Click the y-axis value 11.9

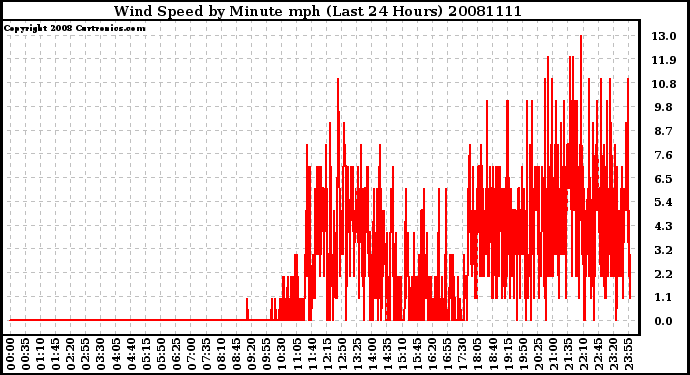pyautogui.click(x=664, y=60)
